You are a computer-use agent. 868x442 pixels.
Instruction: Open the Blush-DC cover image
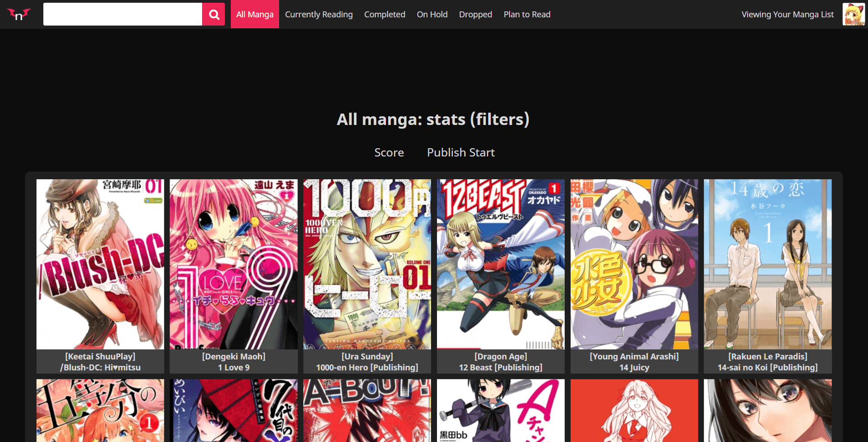pos(100,264)
